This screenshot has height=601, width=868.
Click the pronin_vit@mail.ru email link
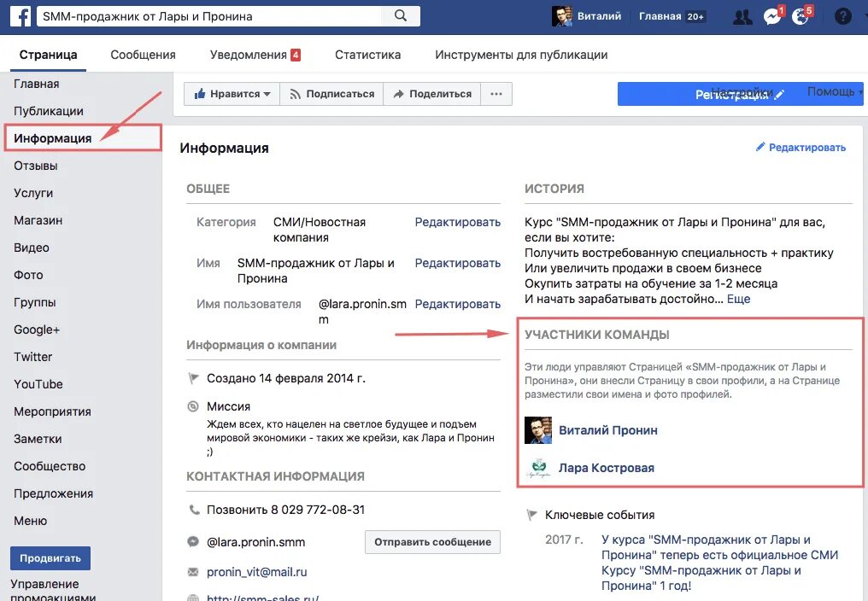(x=257, y=572)
